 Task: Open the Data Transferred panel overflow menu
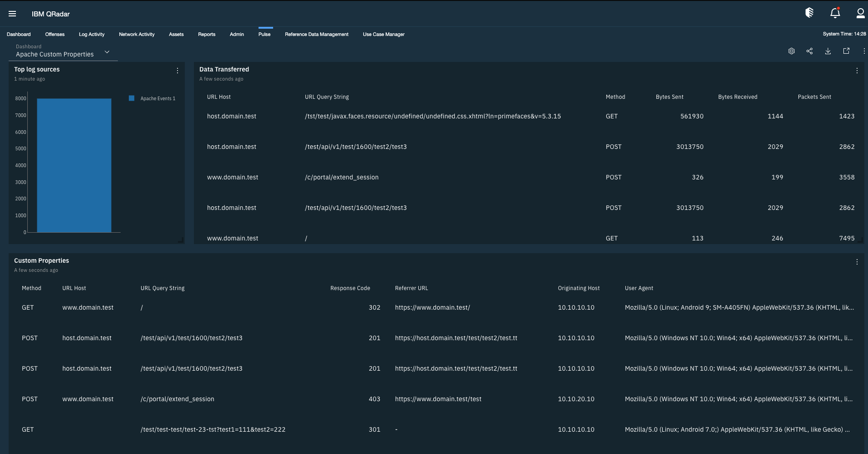(858, 71)
